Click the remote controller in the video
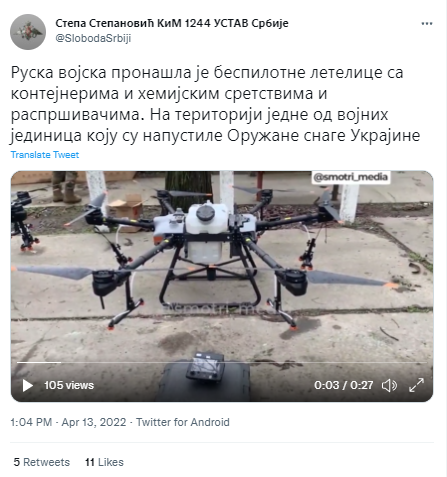The width and height of the screenshot is (447, 477). [x=205, y=366]
